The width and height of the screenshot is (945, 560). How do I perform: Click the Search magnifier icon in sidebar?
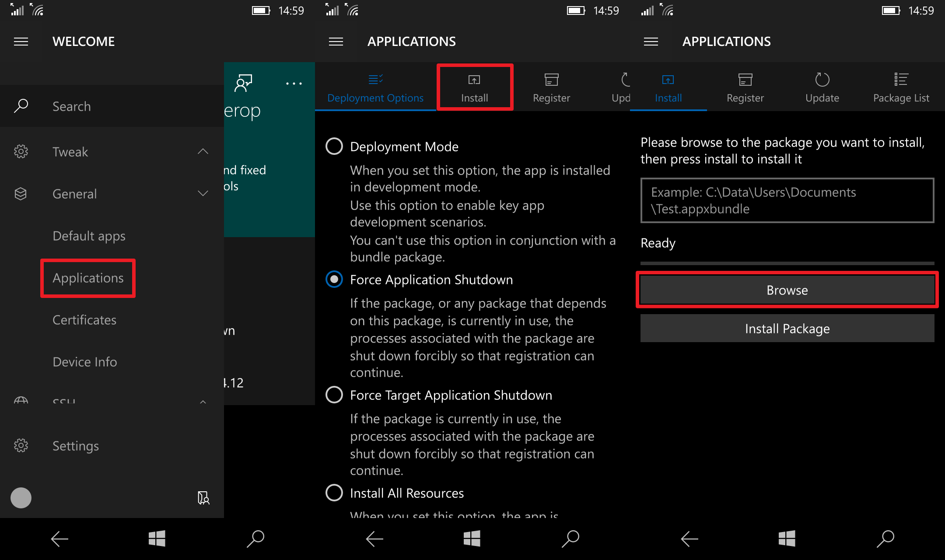pyautogui.click(x=21, y=106)
